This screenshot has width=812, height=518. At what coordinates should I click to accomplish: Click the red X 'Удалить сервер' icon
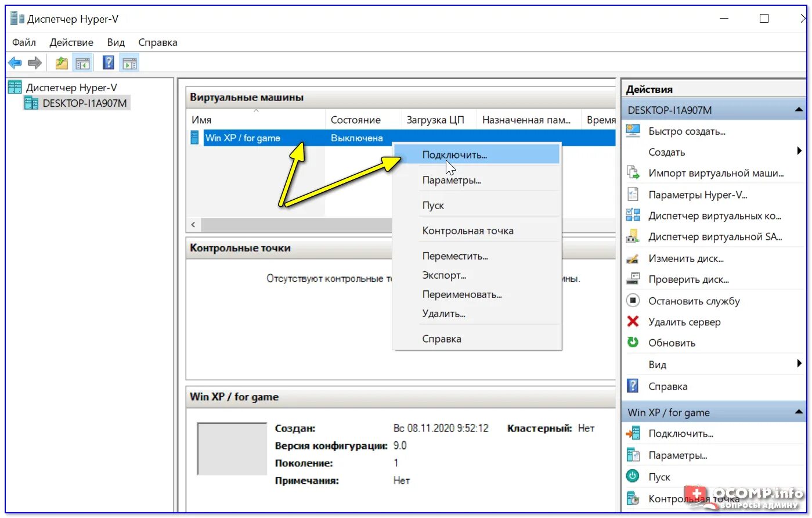633,322
